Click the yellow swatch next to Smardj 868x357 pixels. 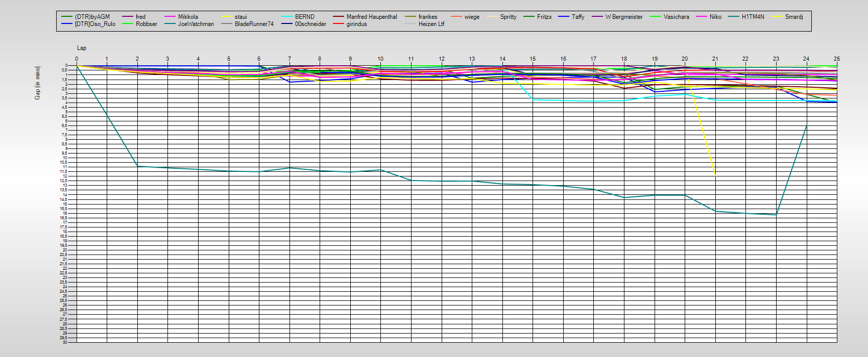coord(776,17)
